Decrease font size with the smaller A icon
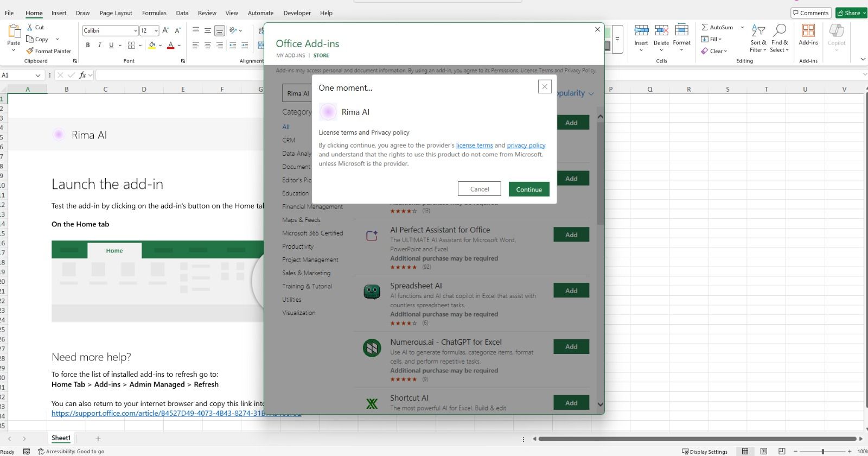This screenshot has width=868, height=456. pos(177,30)
